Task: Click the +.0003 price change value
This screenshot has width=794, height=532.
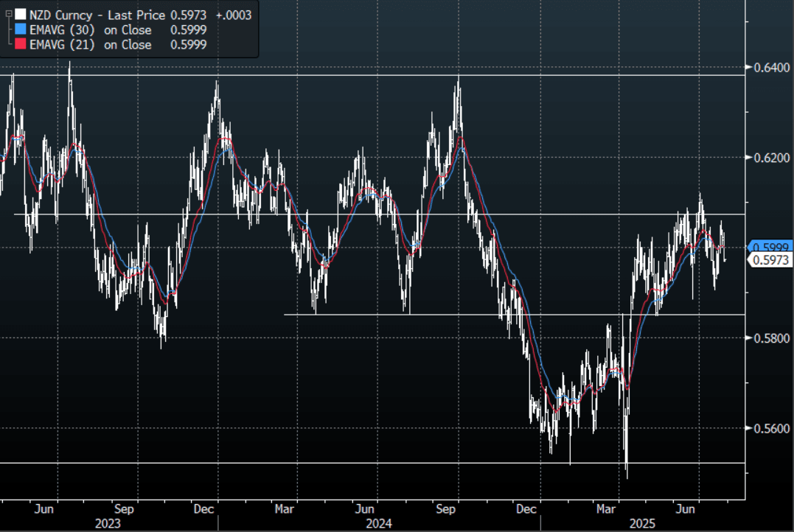Action: (x=234, y=15)
